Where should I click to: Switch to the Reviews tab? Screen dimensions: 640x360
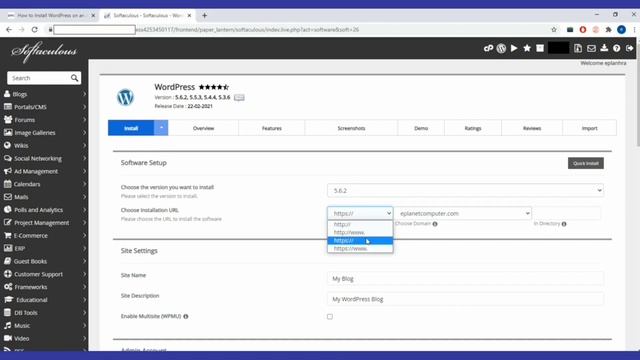click(x=532, y=128)
